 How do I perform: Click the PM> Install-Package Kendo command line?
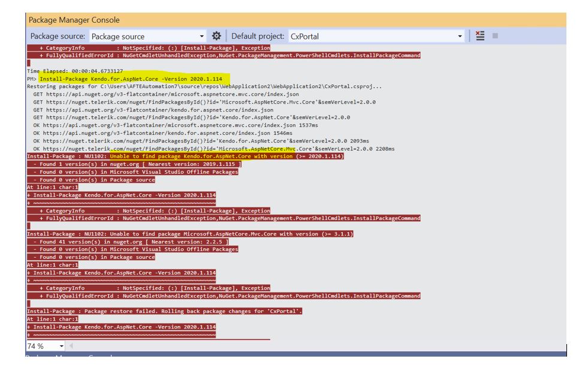[125, 79]
